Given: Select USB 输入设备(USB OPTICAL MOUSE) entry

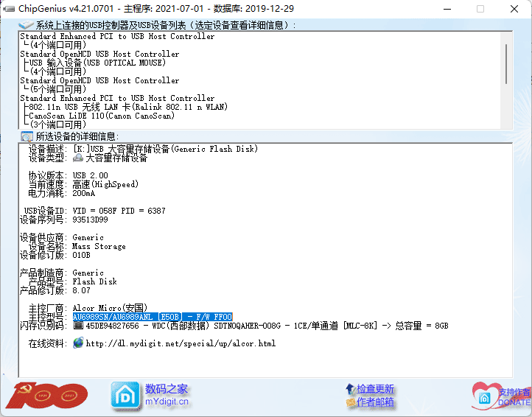Looking at the screenshot, I should (x=97, y=63).
